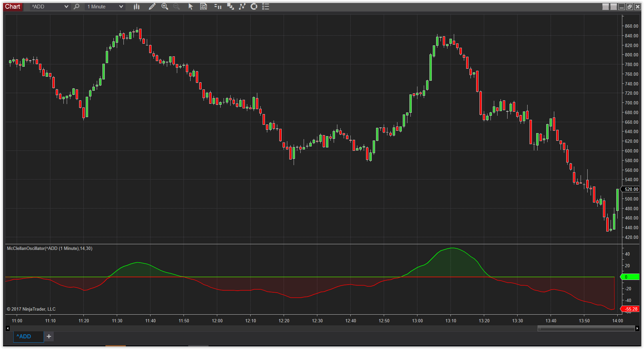Click the 420.00 price axis label
This screenshot has width=644, height=349.
631,237
